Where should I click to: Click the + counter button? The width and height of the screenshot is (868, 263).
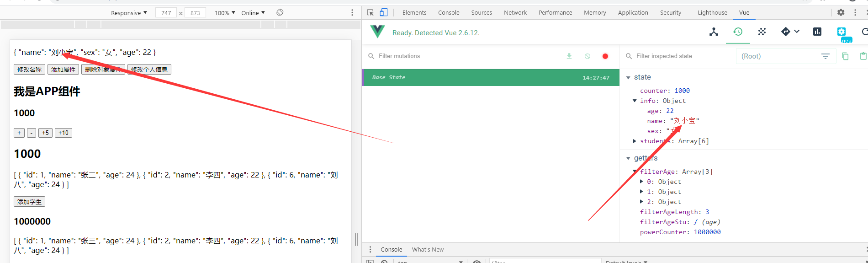[x=19, y=133]
